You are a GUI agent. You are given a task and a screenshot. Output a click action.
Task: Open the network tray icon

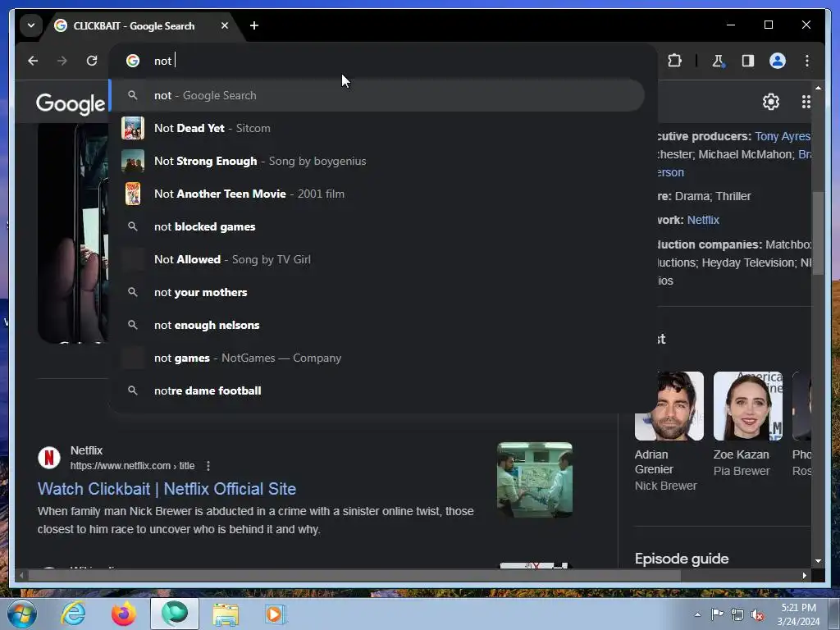tap(737, 614)
